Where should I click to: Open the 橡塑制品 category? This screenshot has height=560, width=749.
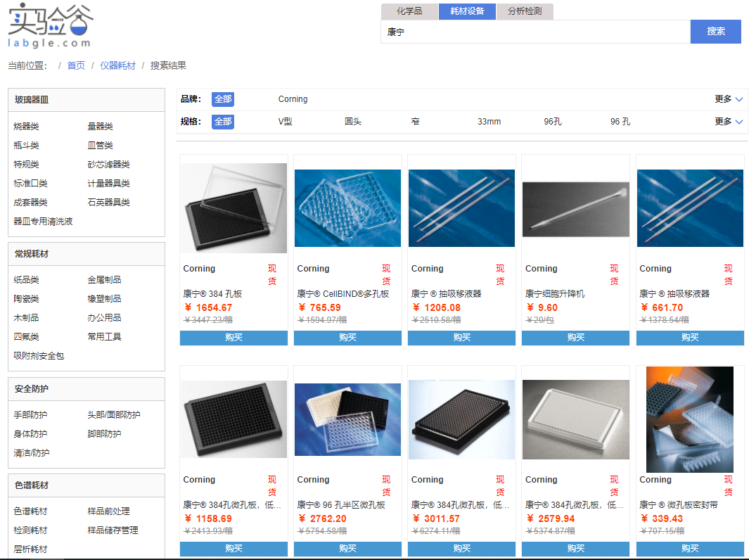pyautogui.click(x=104, y=298)
